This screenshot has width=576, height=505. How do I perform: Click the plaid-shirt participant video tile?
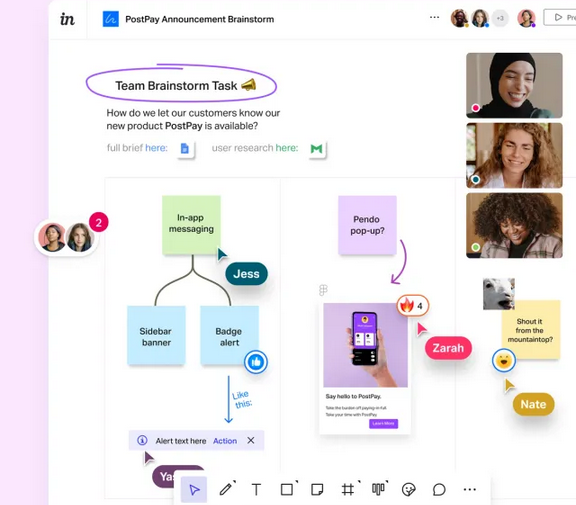click(514, 226)
